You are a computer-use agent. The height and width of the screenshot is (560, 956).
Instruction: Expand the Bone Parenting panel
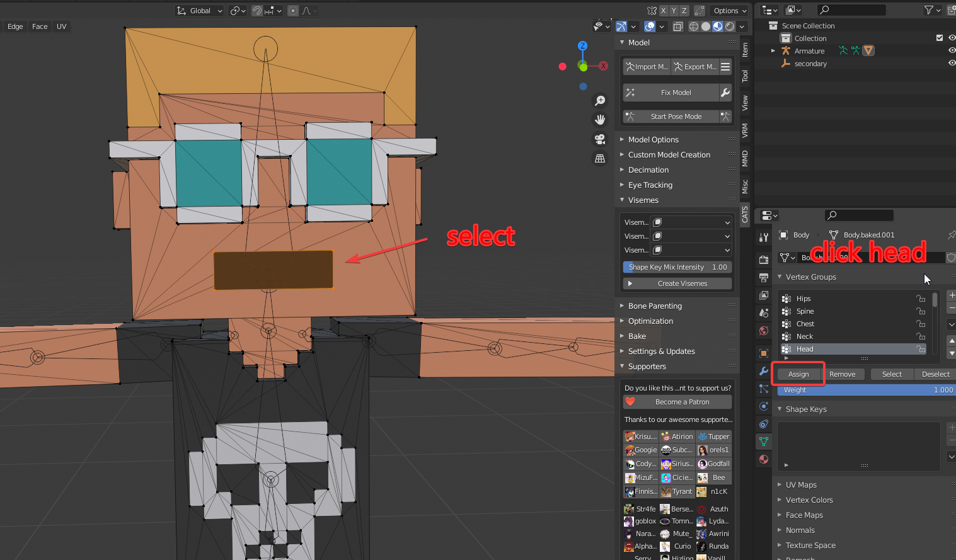click(x=655, y=306)
